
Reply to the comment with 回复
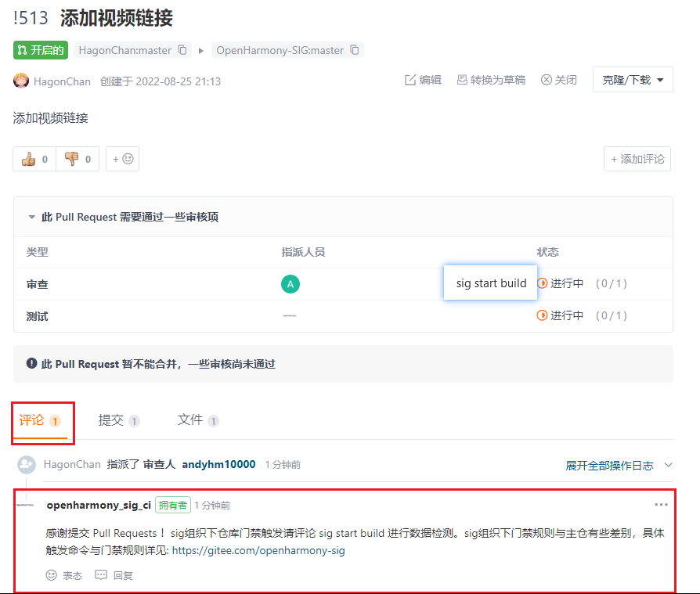click(x=114, y=575)
